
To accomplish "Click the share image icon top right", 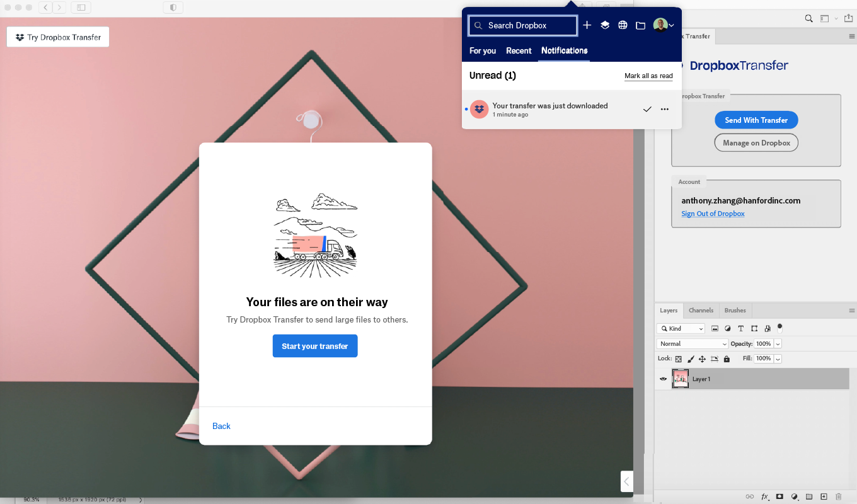I will click(x=848, y=18).
